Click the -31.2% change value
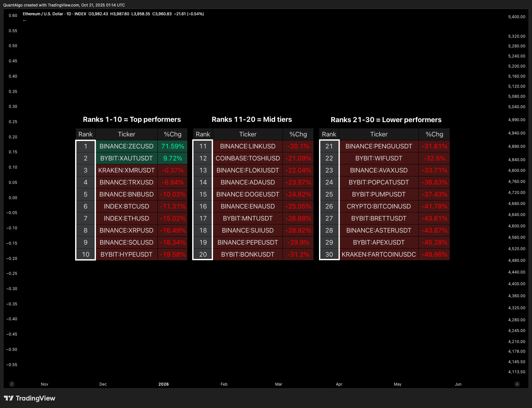 point(298,254)
